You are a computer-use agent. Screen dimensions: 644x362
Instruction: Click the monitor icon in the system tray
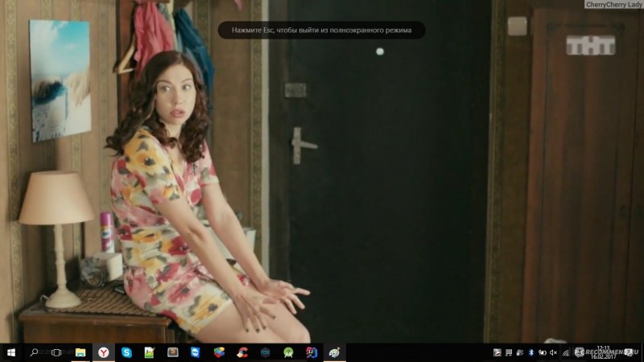click(509, 352)
